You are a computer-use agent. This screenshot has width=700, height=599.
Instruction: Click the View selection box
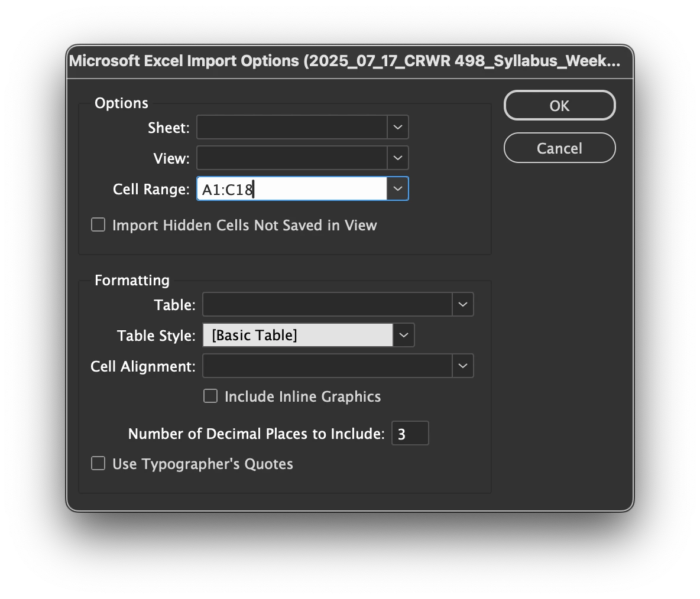(292, 158)
